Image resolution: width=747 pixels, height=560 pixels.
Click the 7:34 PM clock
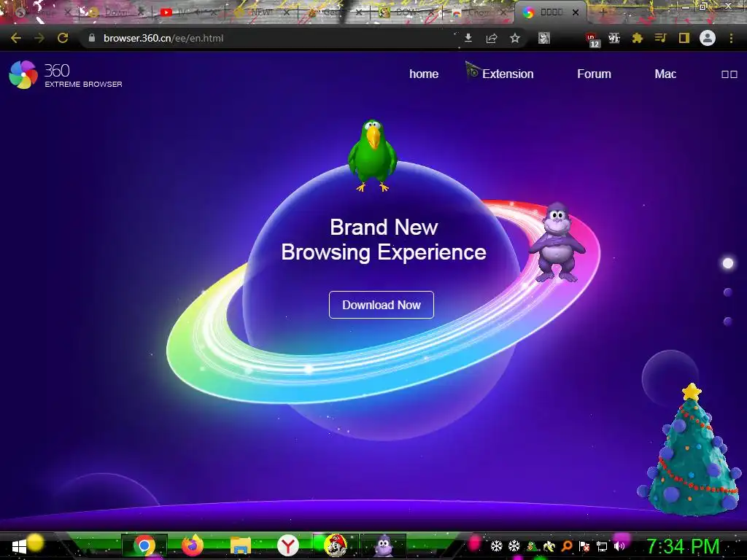pyautogui.click(x=683, y=546)
